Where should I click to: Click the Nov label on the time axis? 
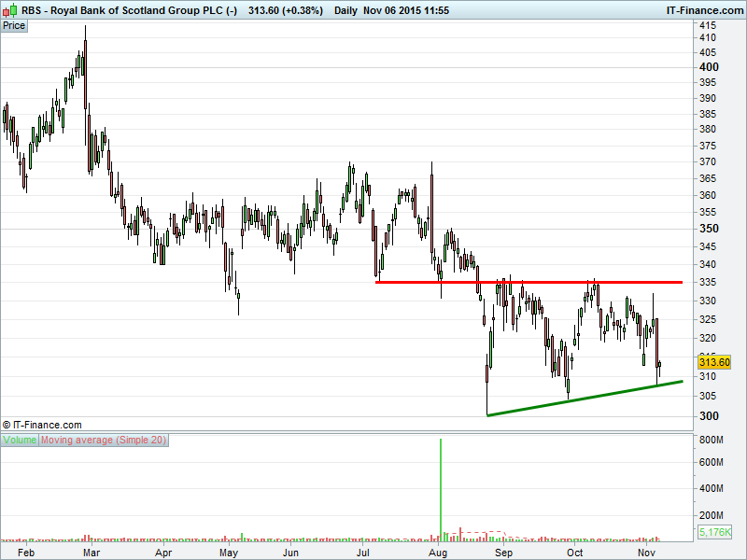click(645, 552)
